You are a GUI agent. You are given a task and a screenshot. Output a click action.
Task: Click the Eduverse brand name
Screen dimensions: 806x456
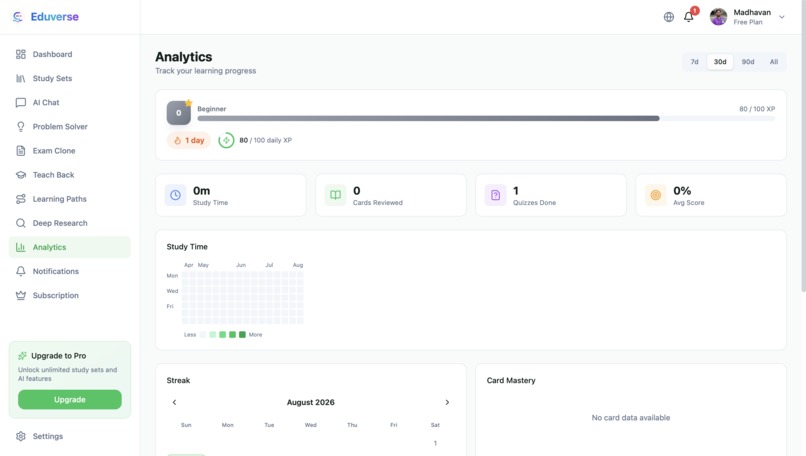pyautogui.click(x=54, y=17)
